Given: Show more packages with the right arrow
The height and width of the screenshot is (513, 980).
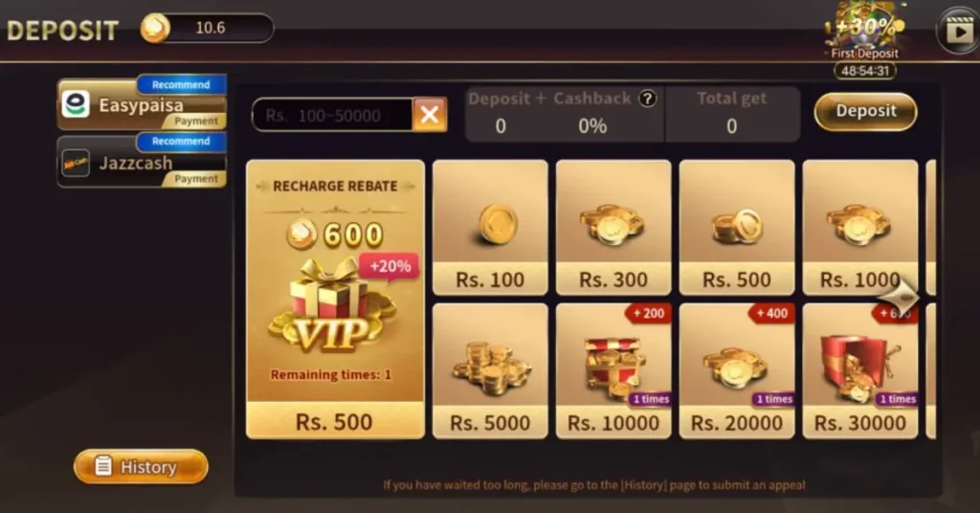Looking at the screenshot, I should coord(900,297).
